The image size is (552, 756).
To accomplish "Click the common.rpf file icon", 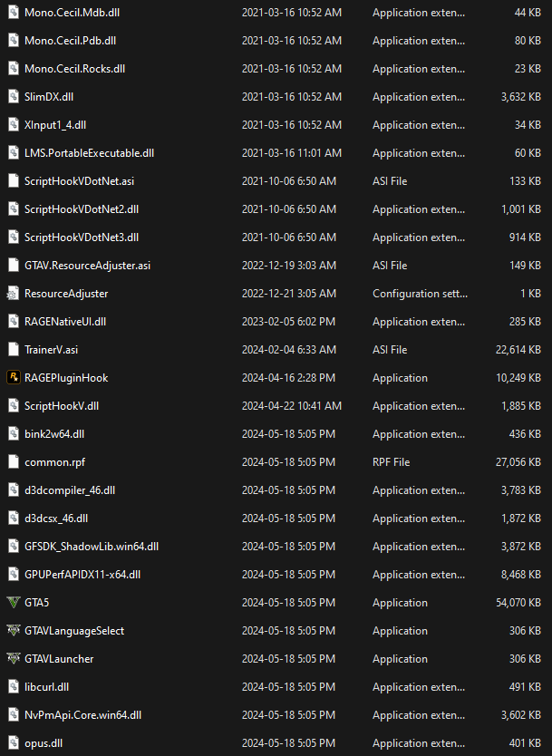I will click(14, 462).
